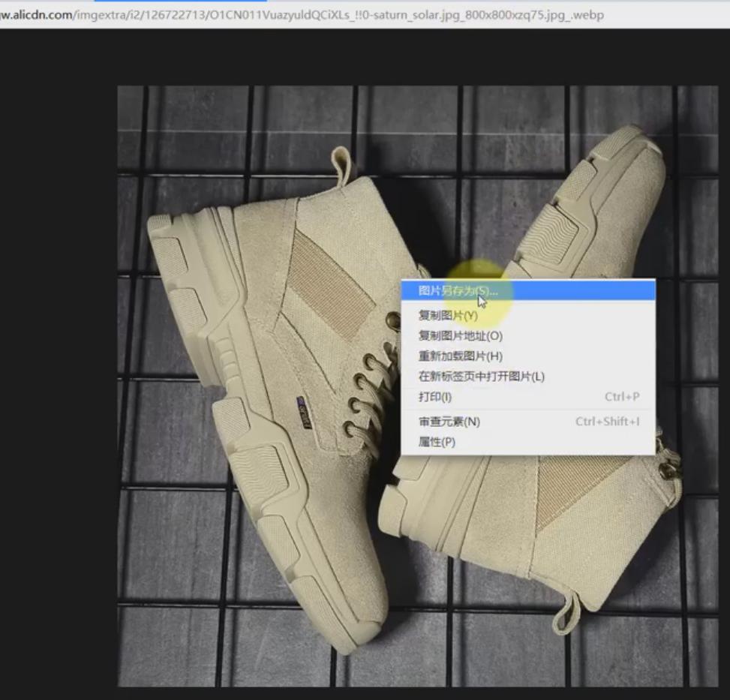Choose '重新加载图片(H)' option
This screenshot has width=730, height=700.
click(528, 356)
